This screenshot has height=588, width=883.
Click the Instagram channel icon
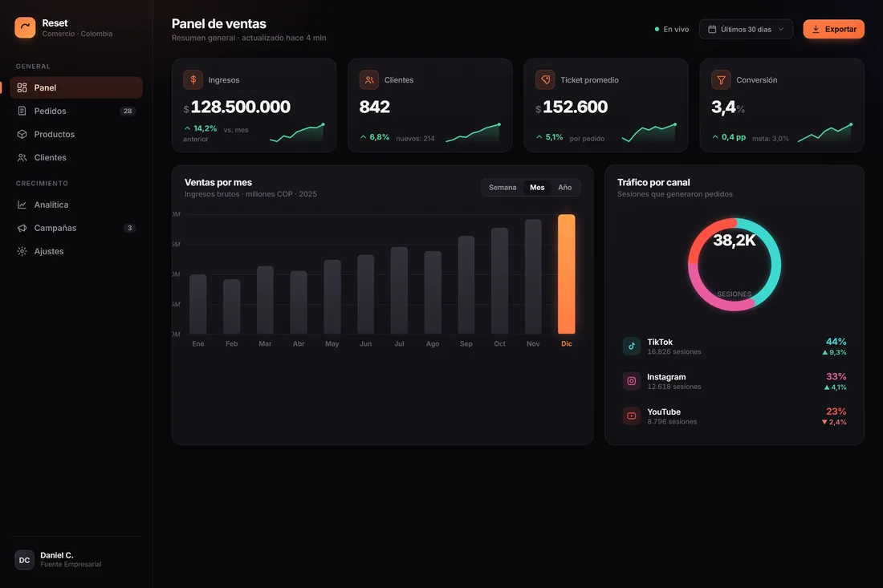point(631,381)
